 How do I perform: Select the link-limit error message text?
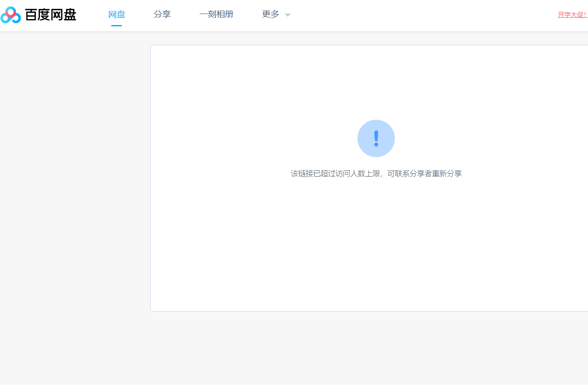(x=376, y=174)
